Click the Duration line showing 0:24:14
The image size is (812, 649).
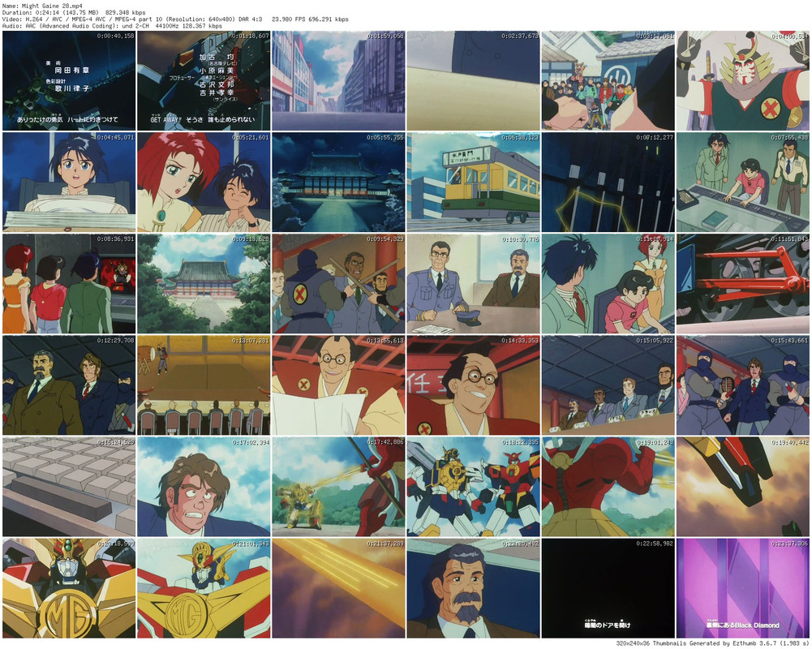point(74,12)
